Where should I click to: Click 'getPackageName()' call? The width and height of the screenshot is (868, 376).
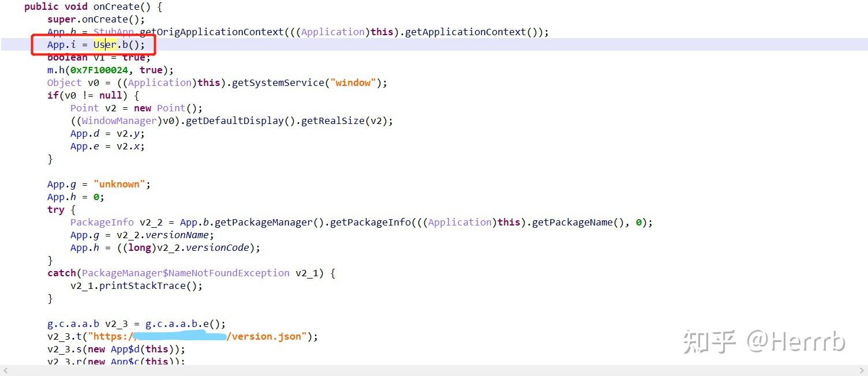coord(578,223)
